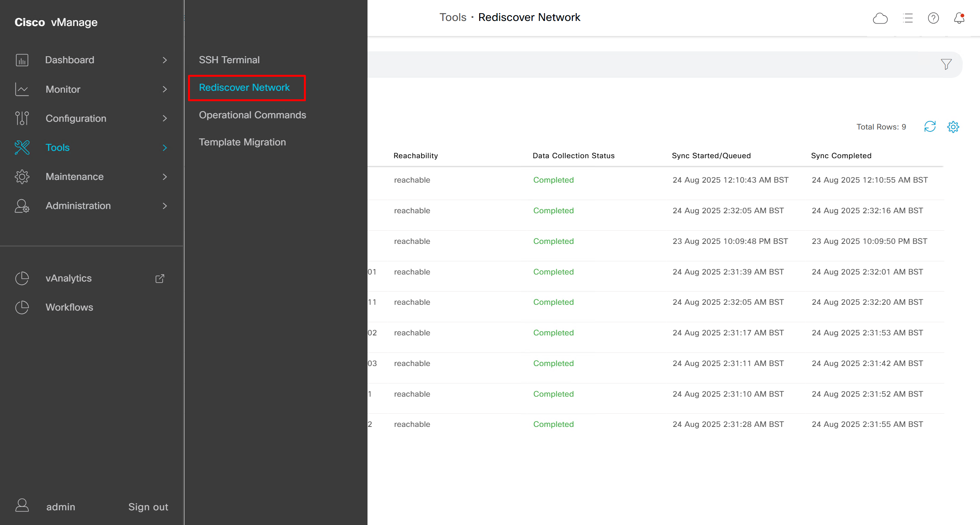The height and width of the screenshot is (525, 980).
Task: Click the admin user avatar icon
Action: (22, 506)
